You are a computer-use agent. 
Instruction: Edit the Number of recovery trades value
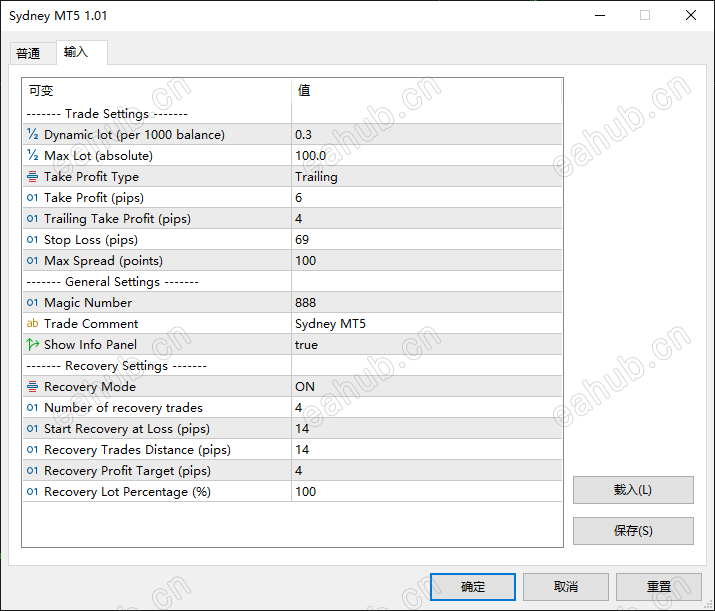click(x=426, y=407)
